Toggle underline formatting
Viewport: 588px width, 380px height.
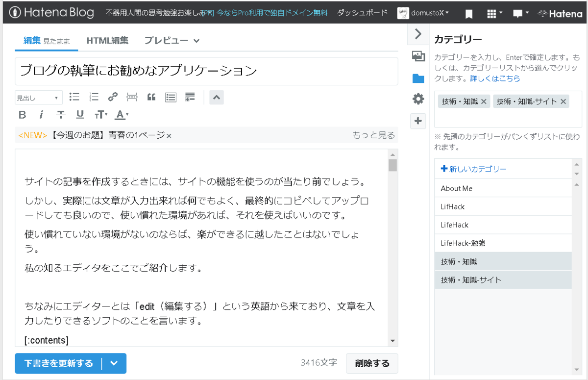click(x=79, y=115)
